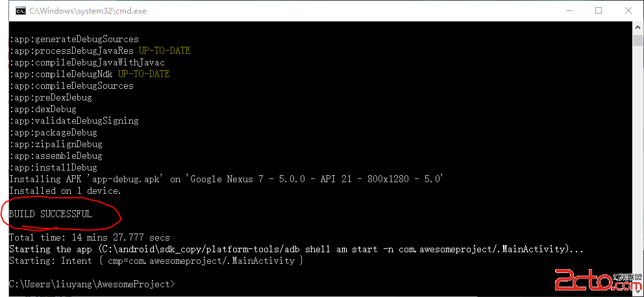Image resolution: width=644 pixels, height=297 pixels.
Task: Click the AwesomeProject command prompt line
Action: [91, 284]
